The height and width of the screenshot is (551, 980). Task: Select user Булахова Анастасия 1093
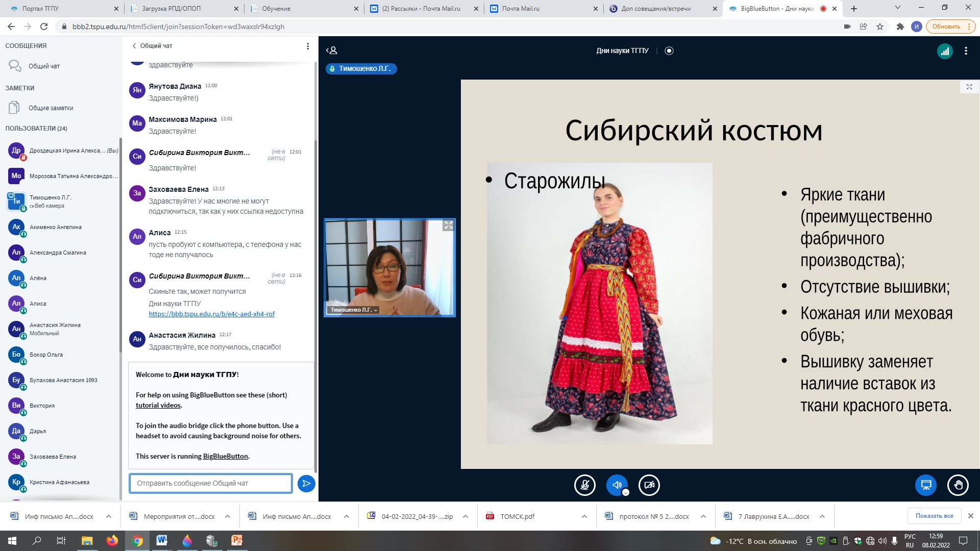tap(63, 380)
